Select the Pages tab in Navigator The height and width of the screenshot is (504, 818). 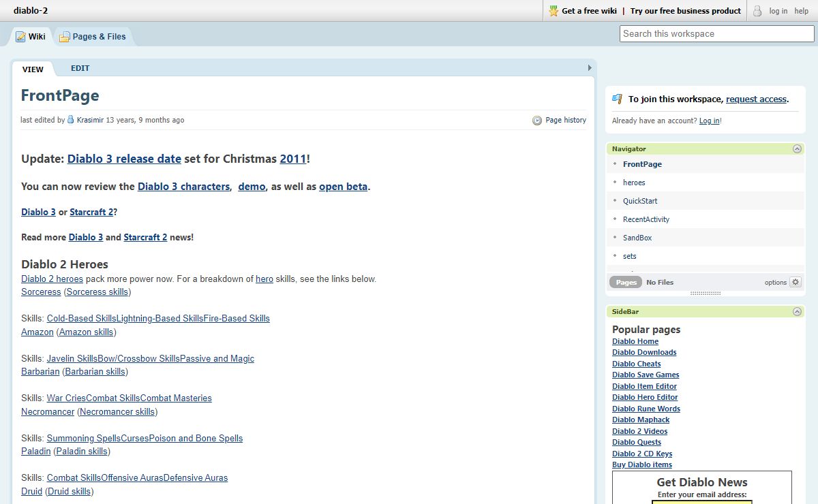pyautogui.click(x=626, y=282)
